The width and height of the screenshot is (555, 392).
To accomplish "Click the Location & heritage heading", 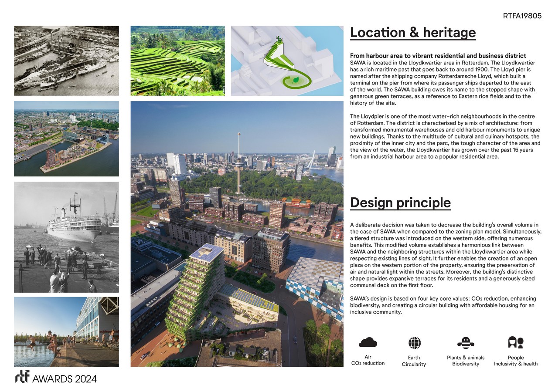I will click(x=412, y=33).
